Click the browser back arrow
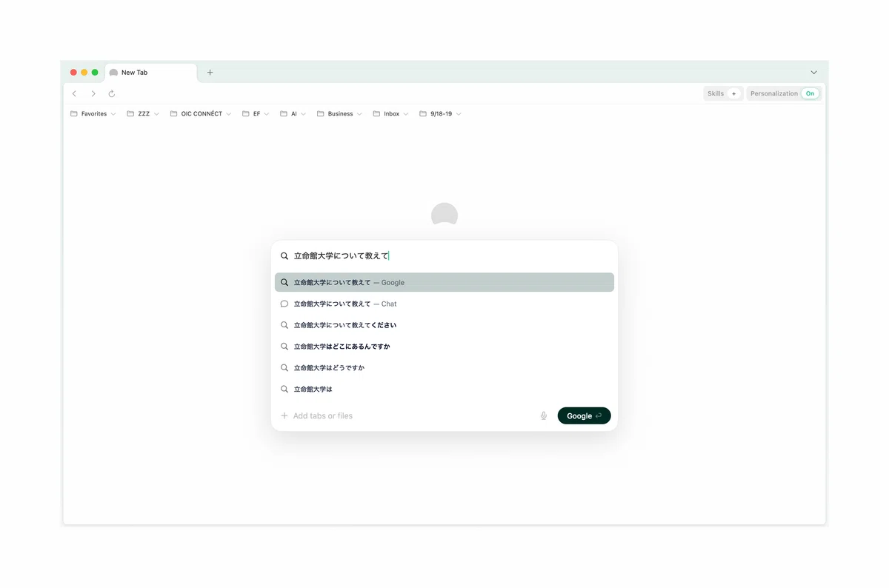The image size is (889, 588). click(x=74, y=94)
